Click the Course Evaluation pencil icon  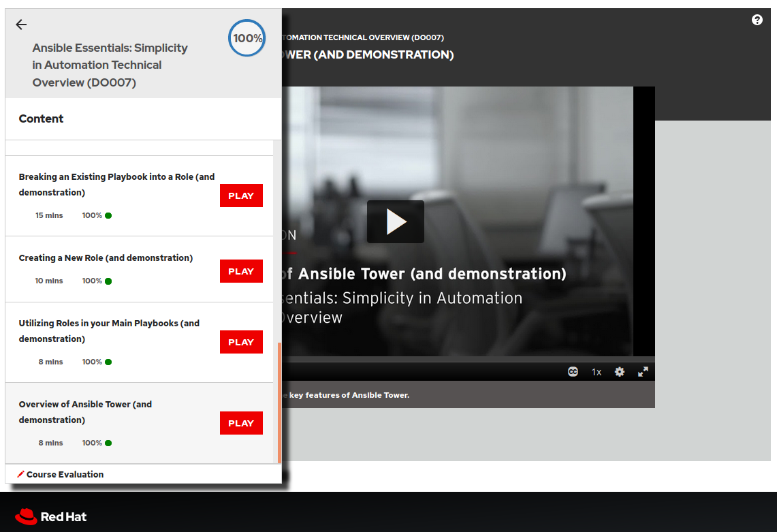(x=20, y=475)
